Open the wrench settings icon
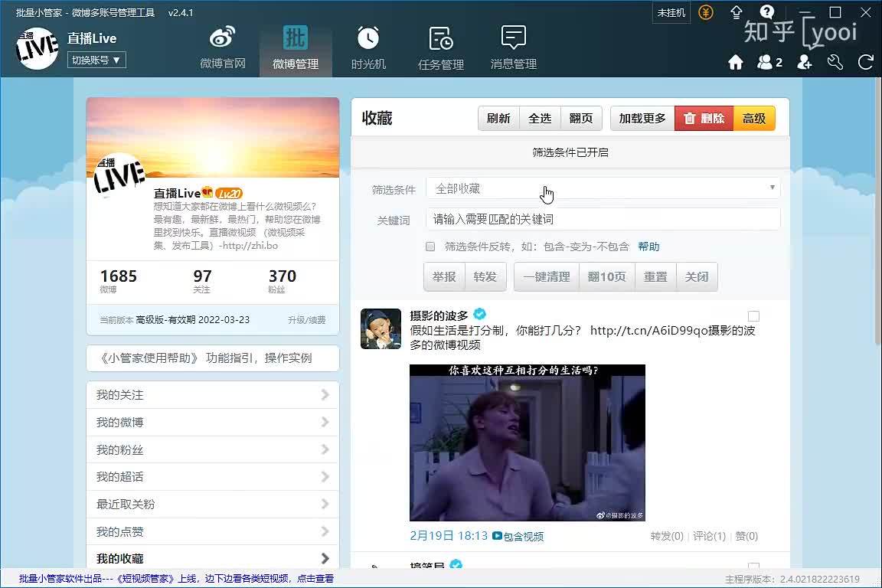This screenshot has height=588, width=882. tap(835, 62)
